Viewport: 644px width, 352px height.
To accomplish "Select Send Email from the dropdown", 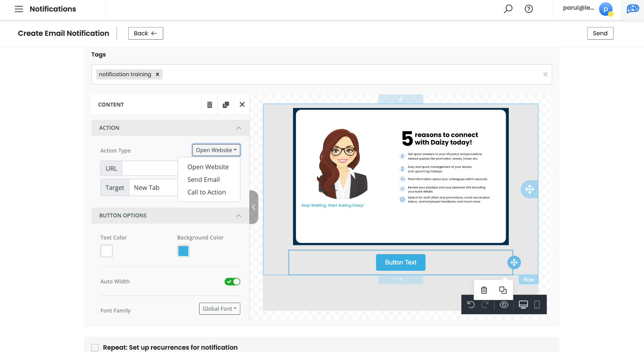I will [203, 179].
